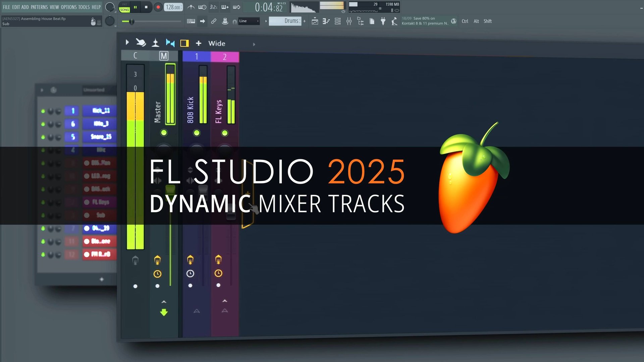The width and height of the screenshot is (644, 362).
Task: Open the Wide mixer layout dropdown
Action: pos(217,43)
